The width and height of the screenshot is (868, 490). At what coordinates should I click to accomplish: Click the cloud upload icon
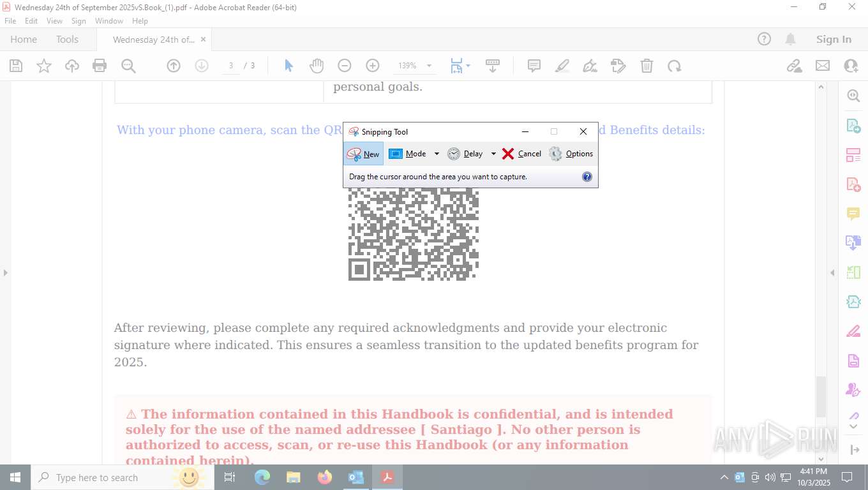(72, 66)
